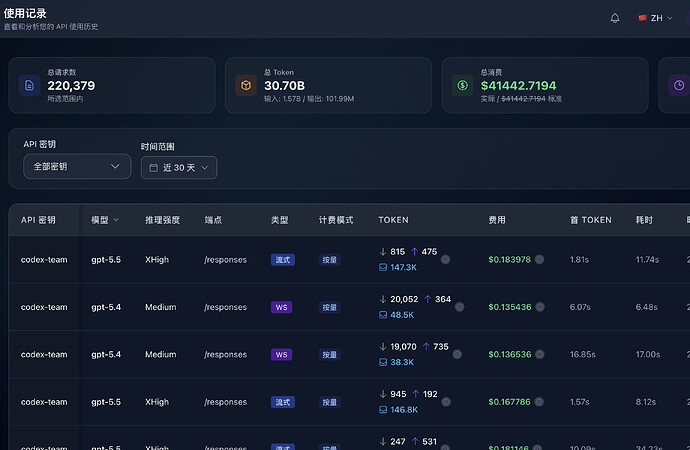Click the 推理强度 column header
Viewport: 690px width, 450px height.
[x=162, y=220]
